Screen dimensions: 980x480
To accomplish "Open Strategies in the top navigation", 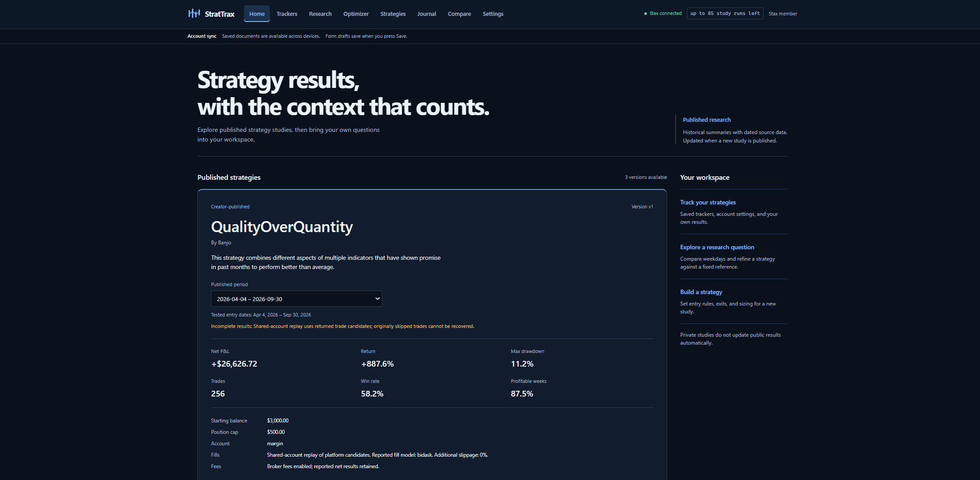I will pyautogui.click(x=393, y=14).
